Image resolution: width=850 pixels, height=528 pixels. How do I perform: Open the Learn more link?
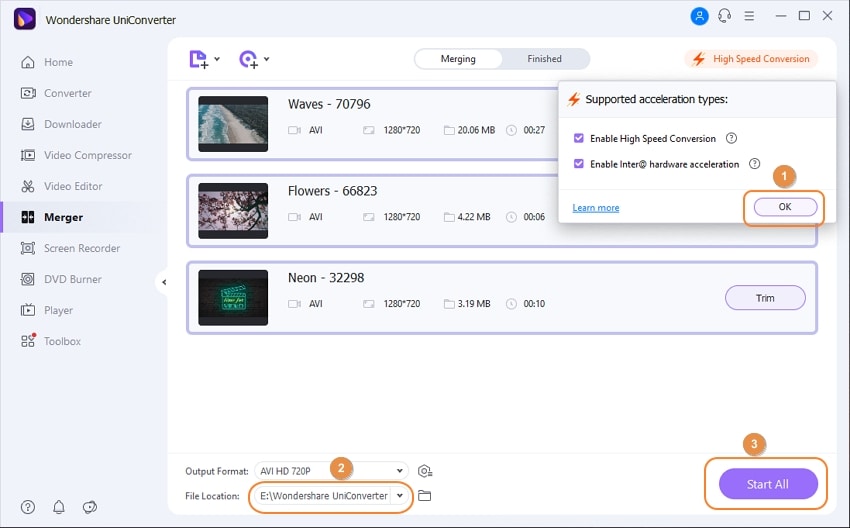(596, 208)
